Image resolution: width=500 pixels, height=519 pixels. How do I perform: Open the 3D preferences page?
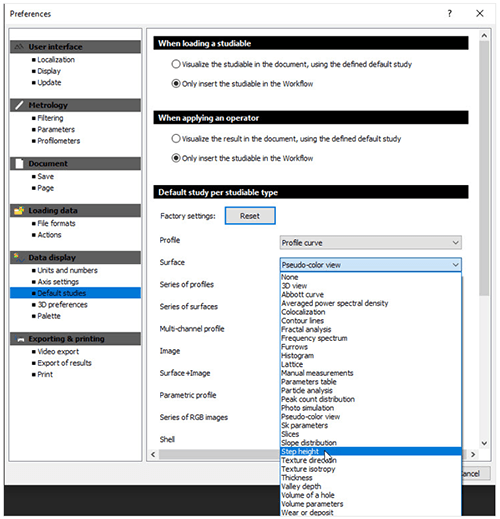point(62,305)
